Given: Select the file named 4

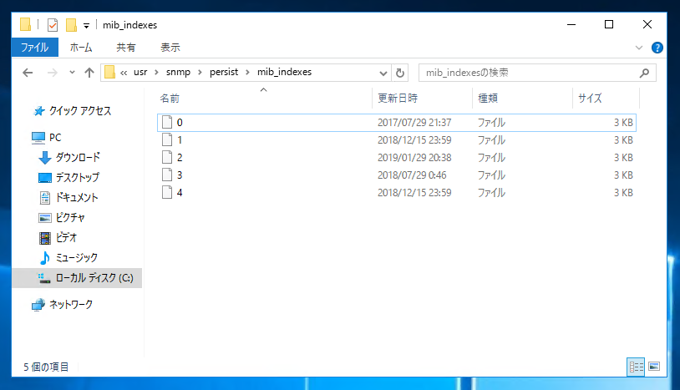Looking at the screenshot, I should [x=397, y=193].
